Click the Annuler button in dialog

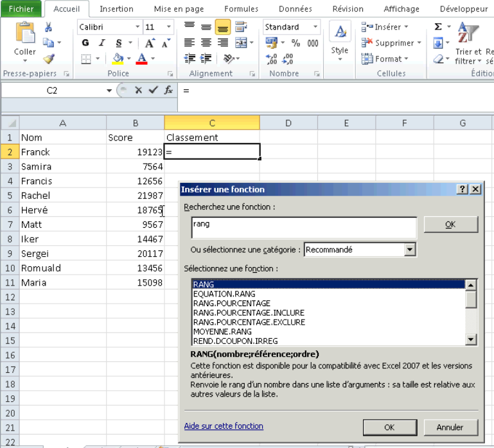pyautogui.click(x=451, y=427)
